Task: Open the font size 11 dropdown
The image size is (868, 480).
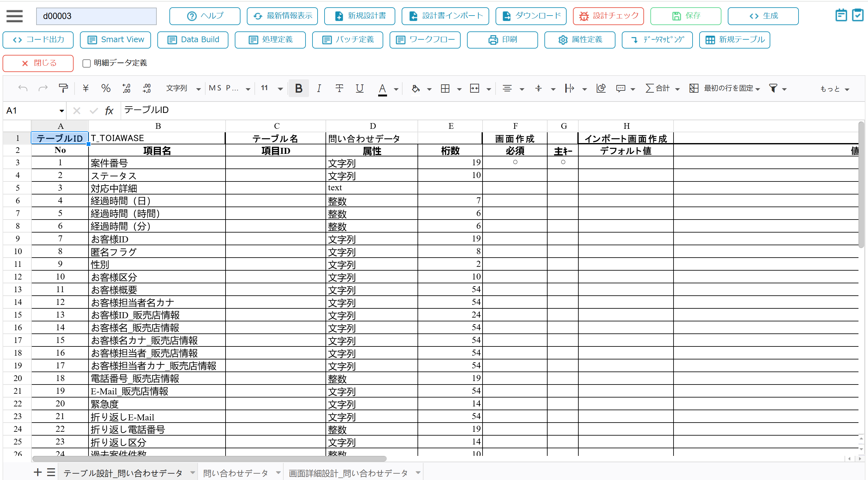Action: 271,88
